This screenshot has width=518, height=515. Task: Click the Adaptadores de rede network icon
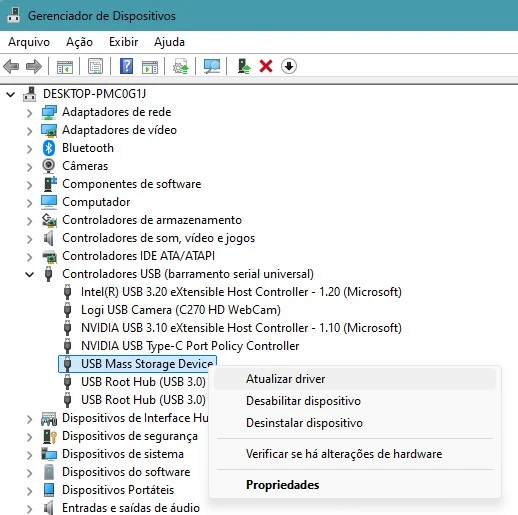click(x=49, y=112)
